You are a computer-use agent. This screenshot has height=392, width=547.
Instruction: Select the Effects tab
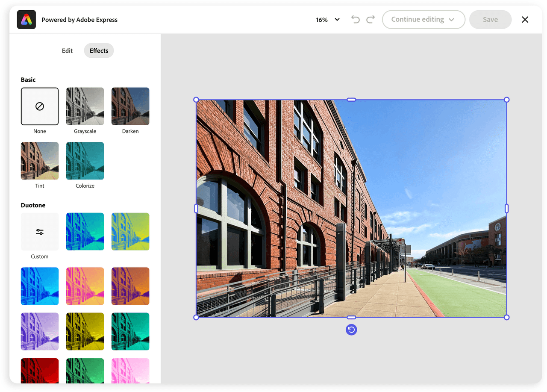(x=99, y=50)
